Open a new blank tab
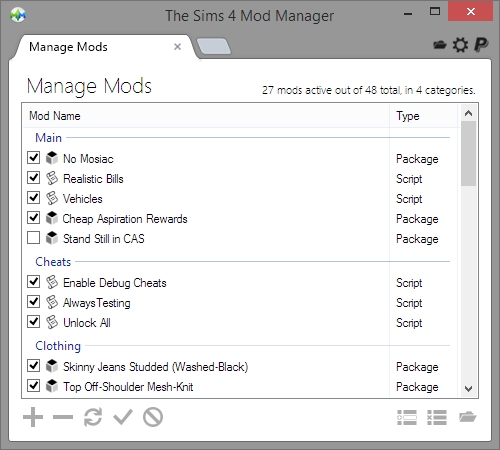This screenshot has height=450, width=500. pyautogui.click(x=214, y=46)
